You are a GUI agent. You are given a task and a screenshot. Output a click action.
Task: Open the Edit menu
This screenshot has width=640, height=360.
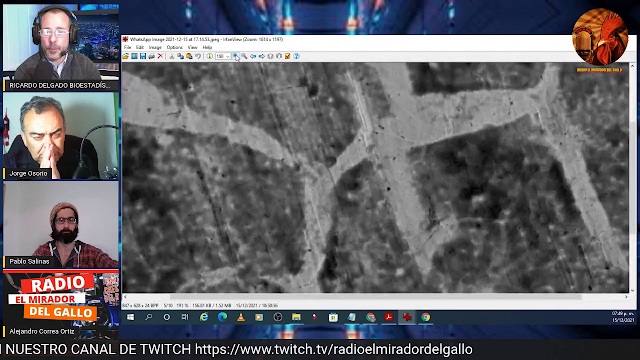coord(140,47)
